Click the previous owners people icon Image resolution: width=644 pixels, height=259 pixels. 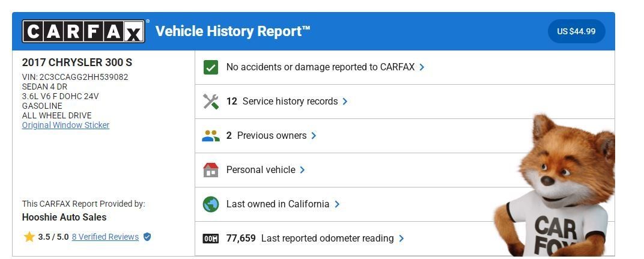click(211, 136)
